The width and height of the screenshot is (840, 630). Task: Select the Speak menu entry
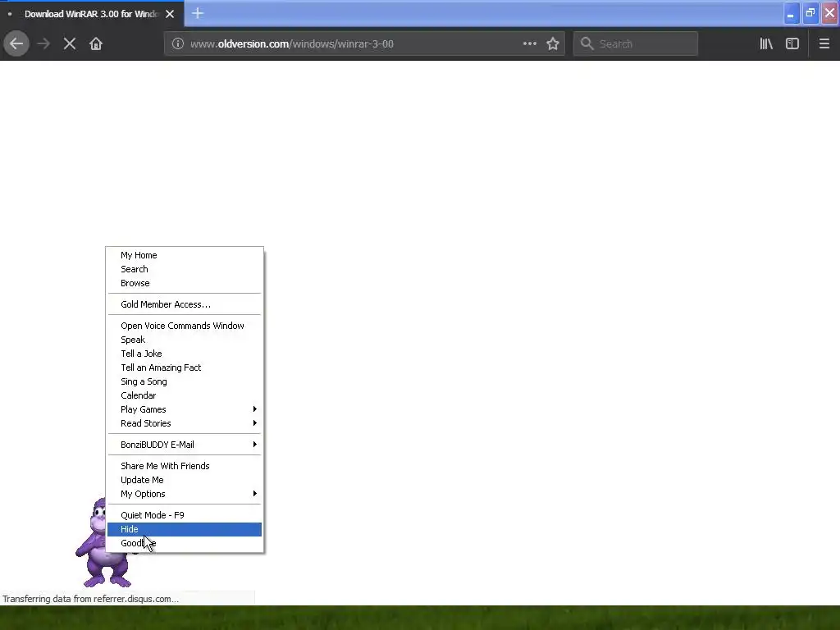[x=185, y=340]
